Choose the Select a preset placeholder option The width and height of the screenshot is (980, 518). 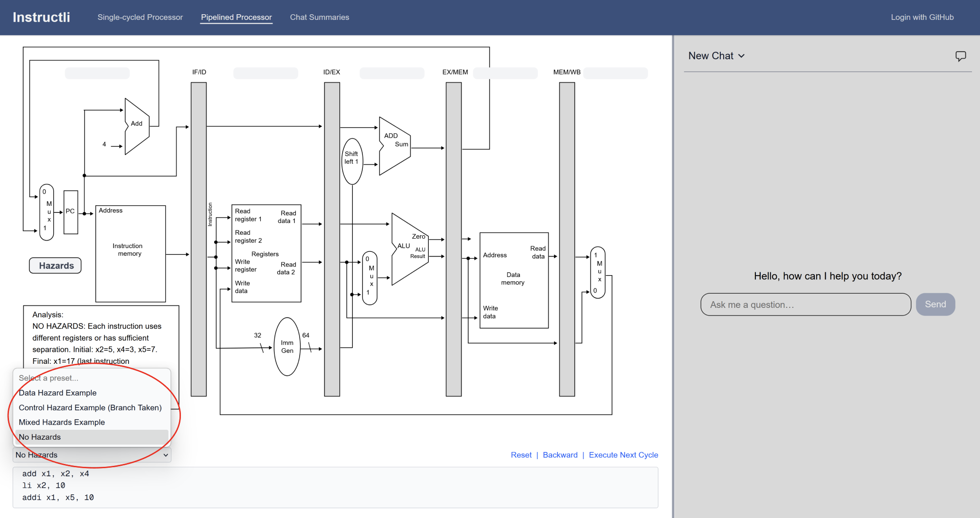click(92, 378)
